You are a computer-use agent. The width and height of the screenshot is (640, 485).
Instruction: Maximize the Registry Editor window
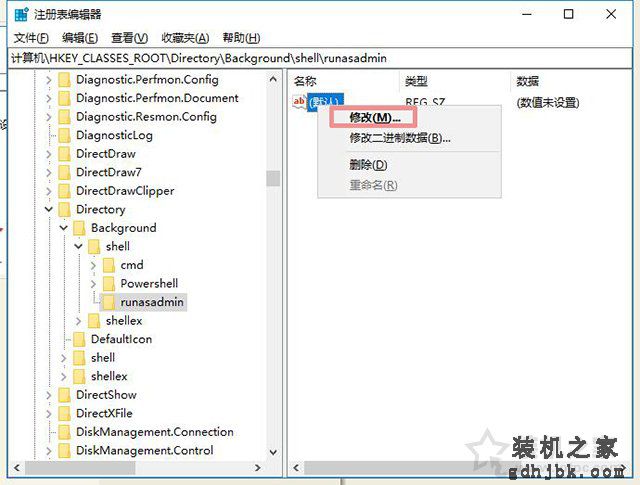click(x=568, y=14)
